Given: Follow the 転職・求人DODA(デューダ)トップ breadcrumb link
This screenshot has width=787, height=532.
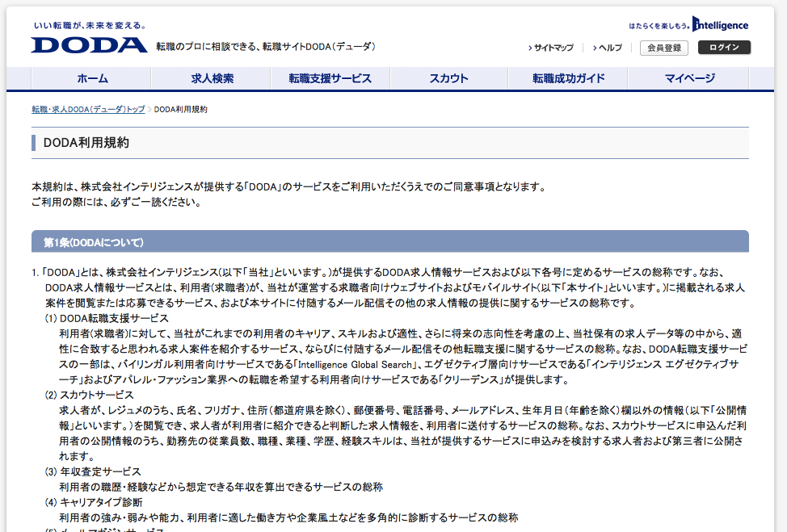Looking at the screenshot, I should click(x=88, y=109).
